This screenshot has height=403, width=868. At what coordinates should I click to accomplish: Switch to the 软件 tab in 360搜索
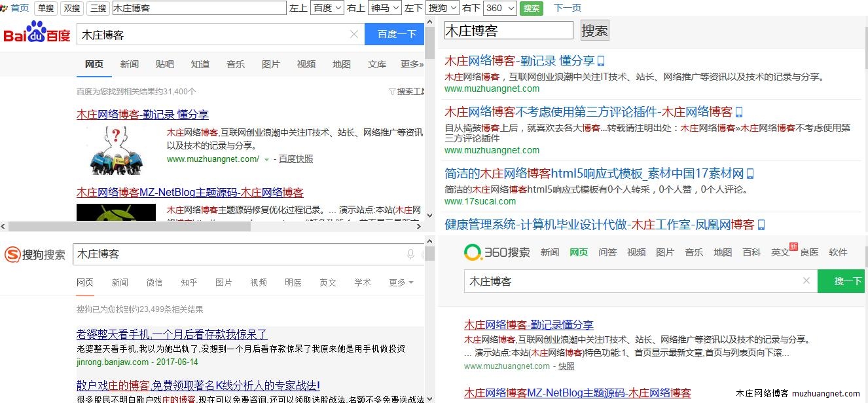point(838,252)
